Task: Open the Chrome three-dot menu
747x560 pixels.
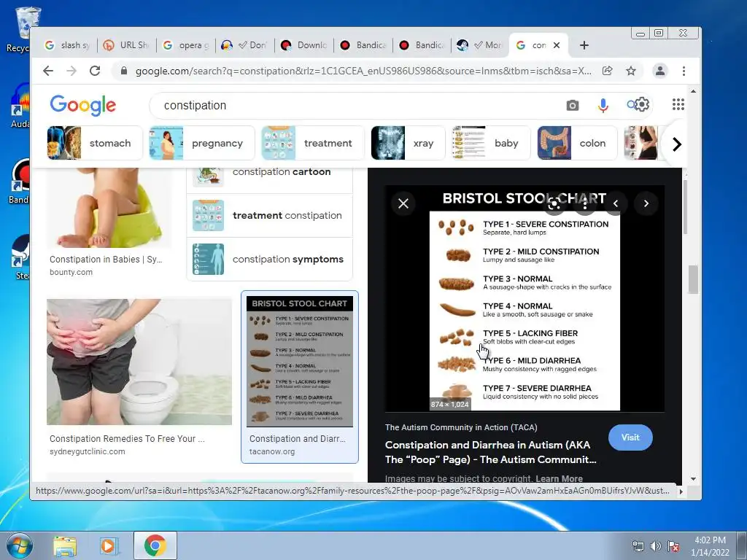Action: 684,71
